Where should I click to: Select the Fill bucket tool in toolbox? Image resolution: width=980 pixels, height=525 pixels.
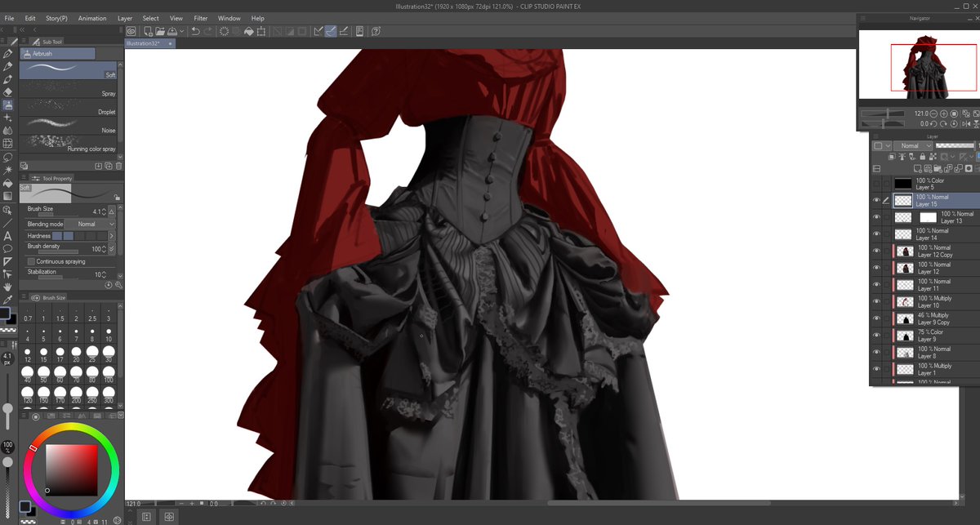click(x=7, y=183)
